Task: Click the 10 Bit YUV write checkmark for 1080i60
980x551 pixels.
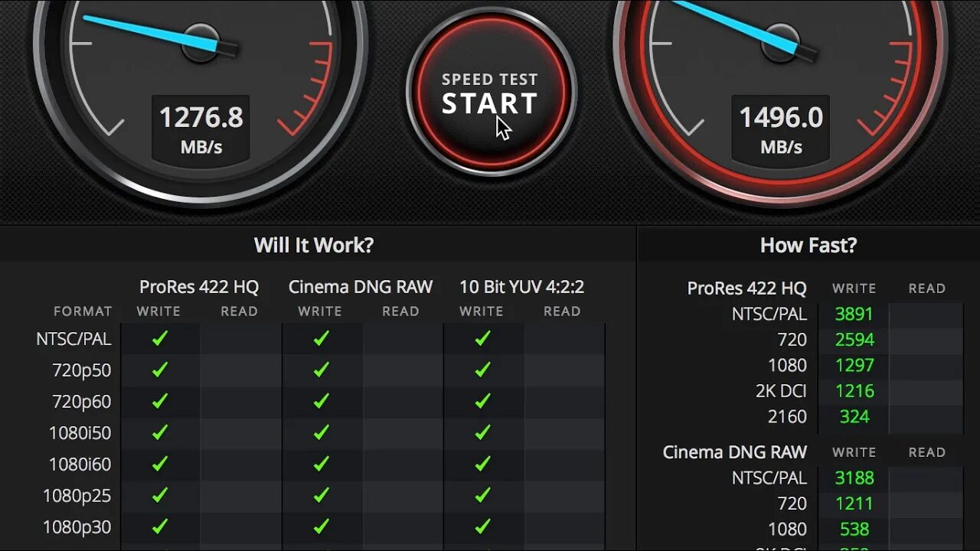Action: coord(482,464)
